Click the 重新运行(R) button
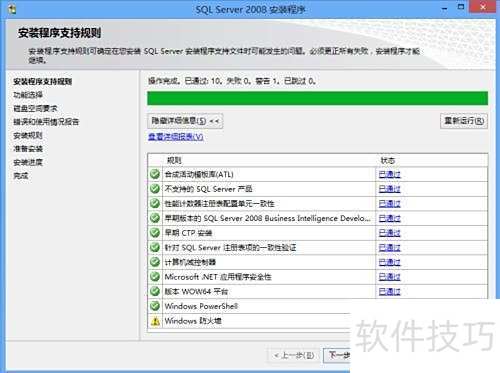500x373 pixels. 464,121
